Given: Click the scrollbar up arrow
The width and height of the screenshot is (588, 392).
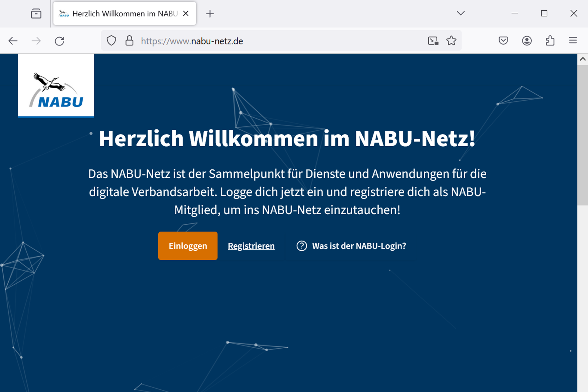Looking at the screenshot, I should point(583,59).
